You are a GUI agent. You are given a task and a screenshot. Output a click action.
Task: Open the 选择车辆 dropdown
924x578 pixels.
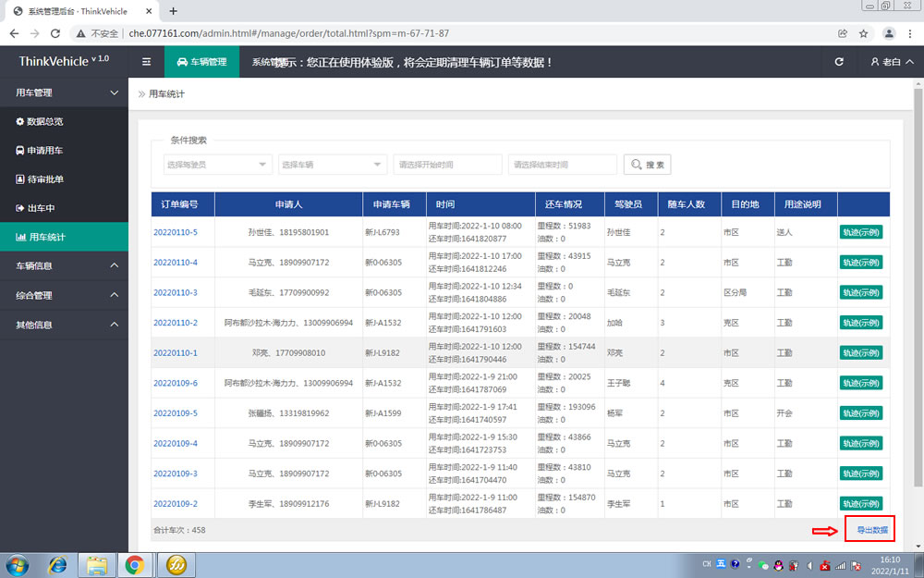333,165
